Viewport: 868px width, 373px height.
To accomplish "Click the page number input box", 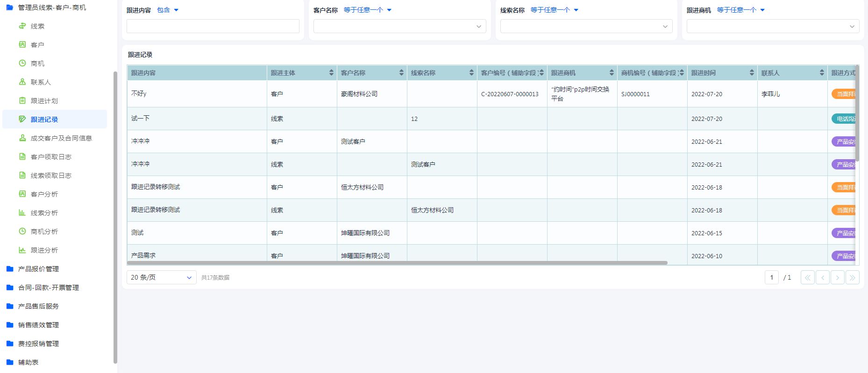I will 771,277.
